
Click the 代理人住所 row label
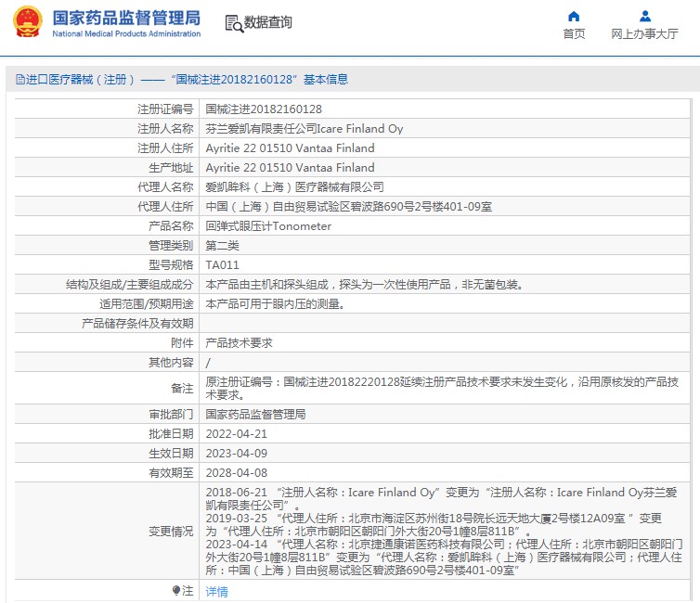165,207
